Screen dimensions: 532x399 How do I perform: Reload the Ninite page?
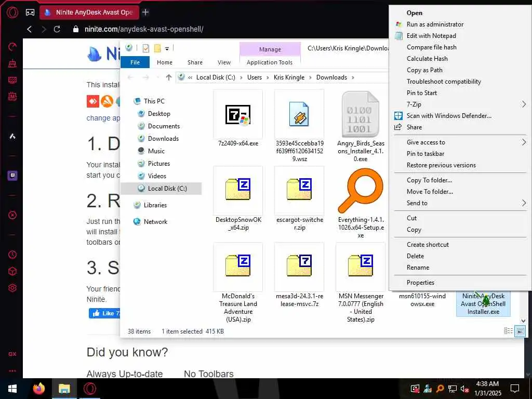57,29
